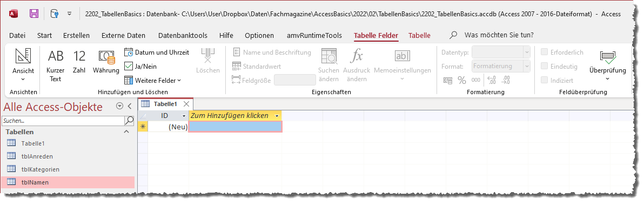Open the Überprüfung dropdown button

pos(607,65)
